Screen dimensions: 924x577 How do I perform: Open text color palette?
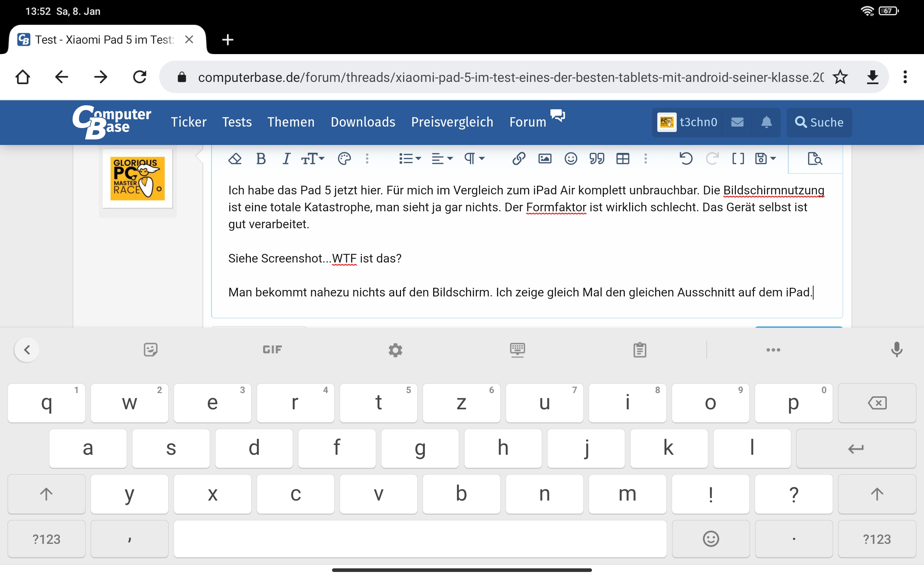[x=344, y=158]
